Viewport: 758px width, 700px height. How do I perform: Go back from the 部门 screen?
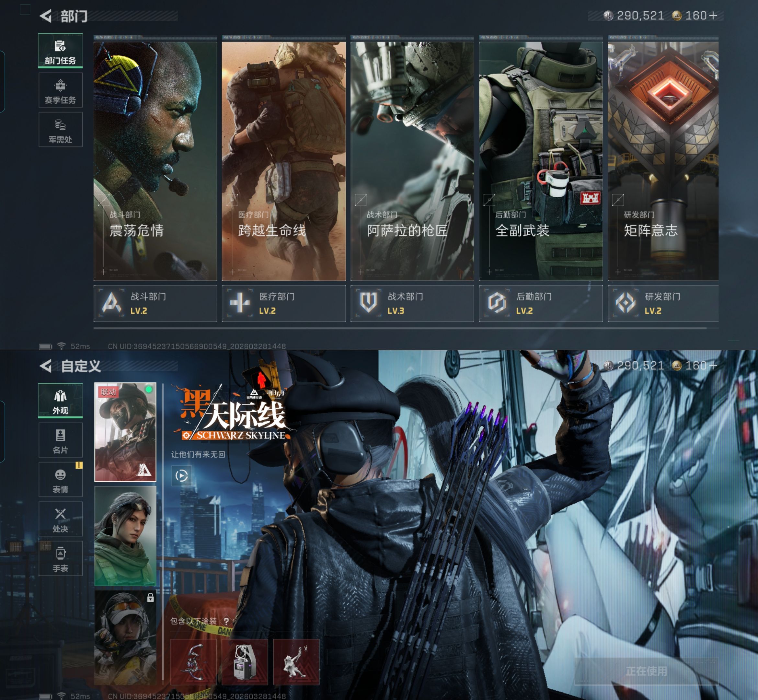(46, 16)
